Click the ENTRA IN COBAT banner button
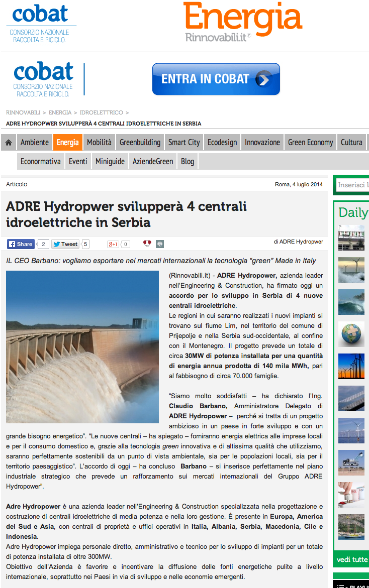Image resolution: width=369 pixels, height=588 pixels. pyautogui.click(x=216, y=79)
